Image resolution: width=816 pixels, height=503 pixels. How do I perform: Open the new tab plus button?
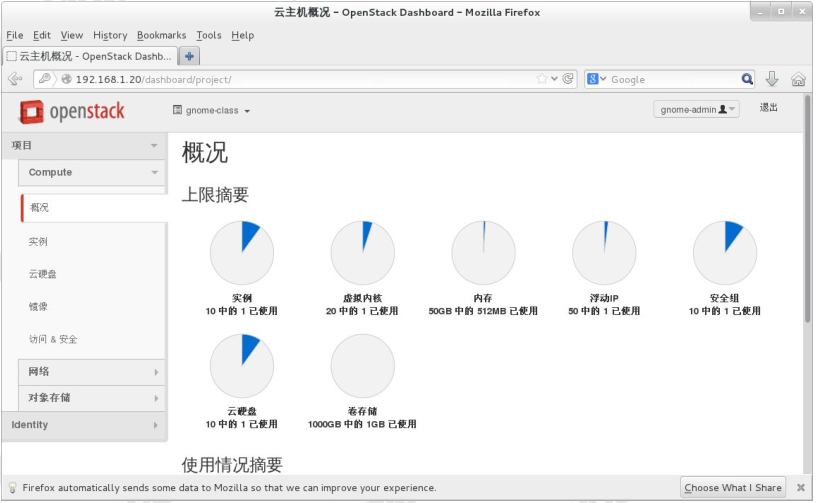point(189,56)
